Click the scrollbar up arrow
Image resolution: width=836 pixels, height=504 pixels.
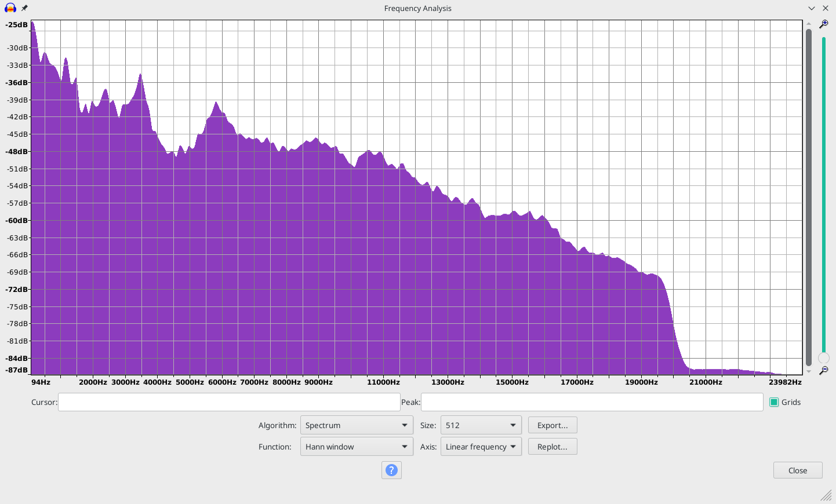click(808, 24)
